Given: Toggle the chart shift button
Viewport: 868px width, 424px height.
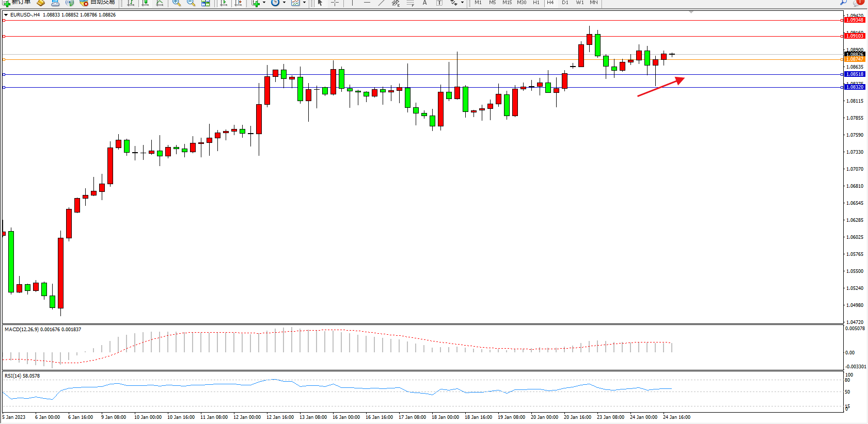Looking at the screenshot, I should tap(238, 3).
